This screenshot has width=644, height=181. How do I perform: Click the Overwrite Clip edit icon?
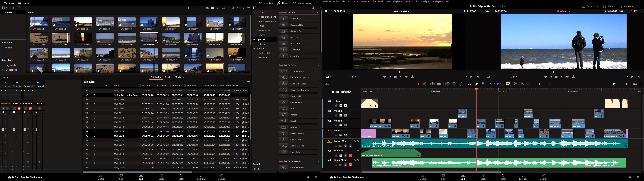[x=454, y=84]
